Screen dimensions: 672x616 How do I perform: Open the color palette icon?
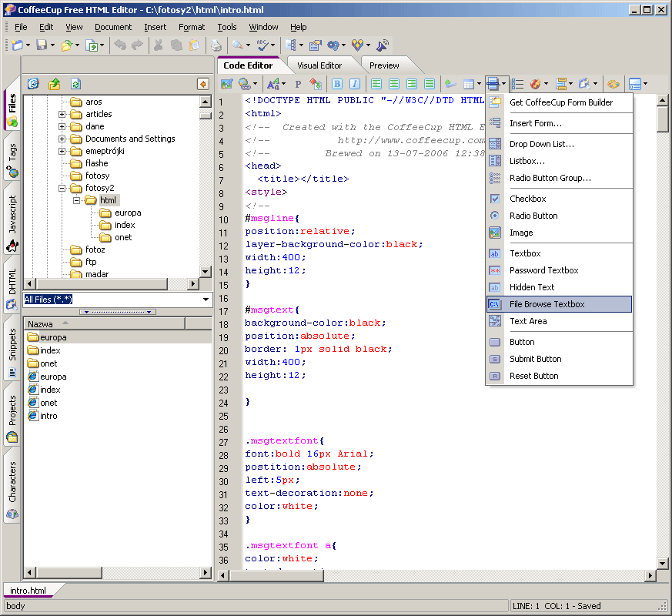[613, 84]
